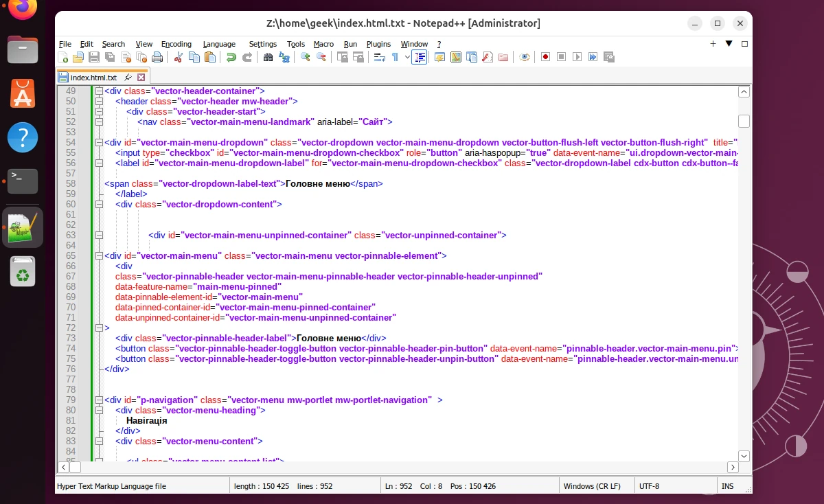Start macro recording with the red dot icon
Viewport: 824px width, 504px height.
[x=546, y=57]
